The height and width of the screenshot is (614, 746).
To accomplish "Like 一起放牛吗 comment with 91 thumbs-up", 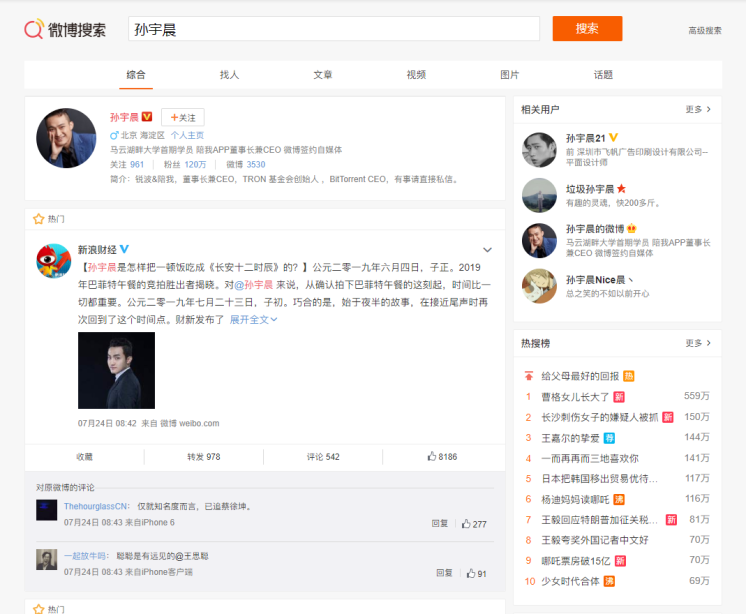I will tap(477, 573).
